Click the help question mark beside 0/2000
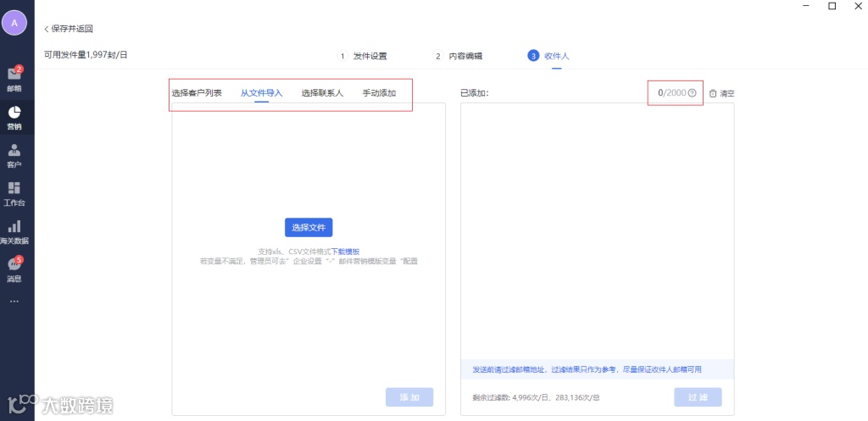Viewport: 868px width, 421px height. point(692,93)
